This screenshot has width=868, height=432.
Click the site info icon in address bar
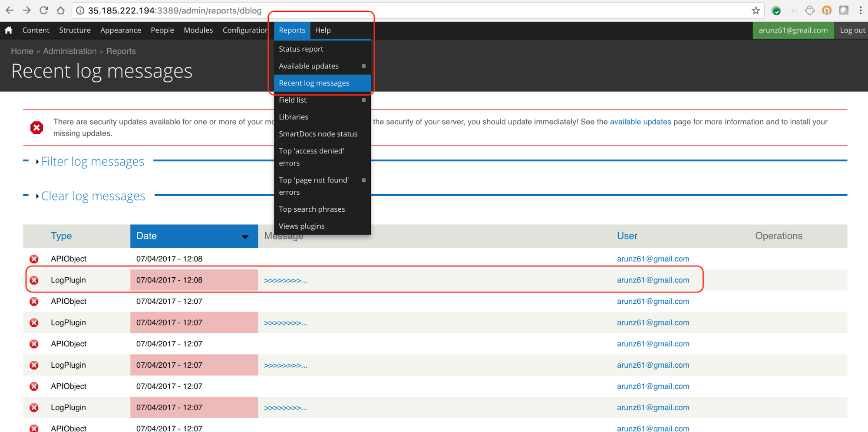coord(80,10)
